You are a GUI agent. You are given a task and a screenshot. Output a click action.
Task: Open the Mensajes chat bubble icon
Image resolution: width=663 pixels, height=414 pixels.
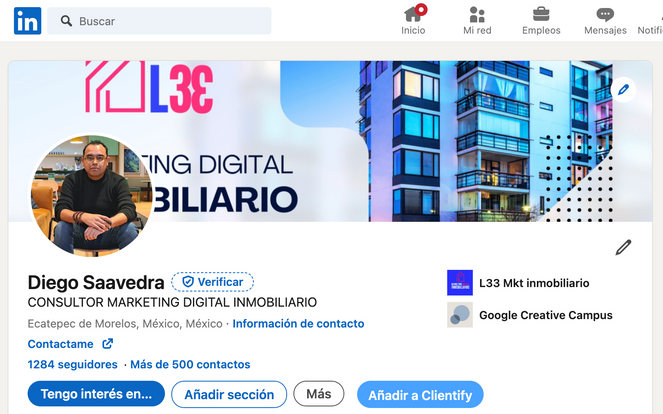pos(605,15)
